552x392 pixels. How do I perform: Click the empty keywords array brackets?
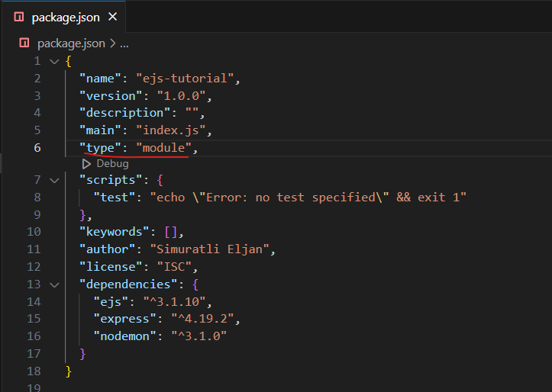click(171, 232)
